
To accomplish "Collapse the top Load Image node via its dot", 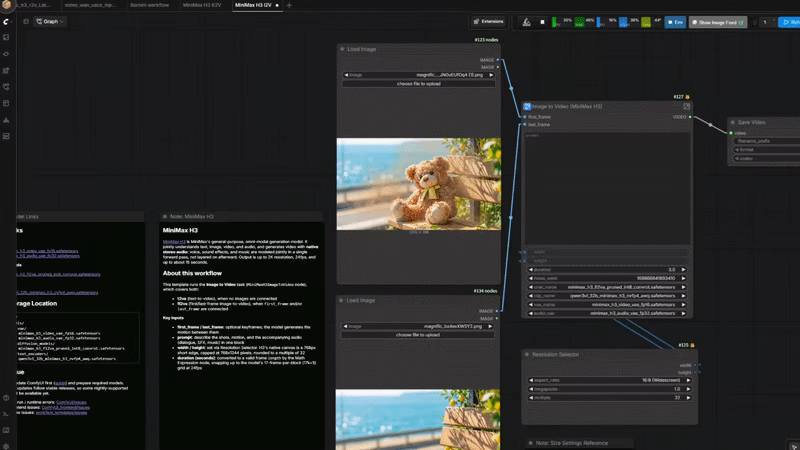I will click(x=342, y=49).
